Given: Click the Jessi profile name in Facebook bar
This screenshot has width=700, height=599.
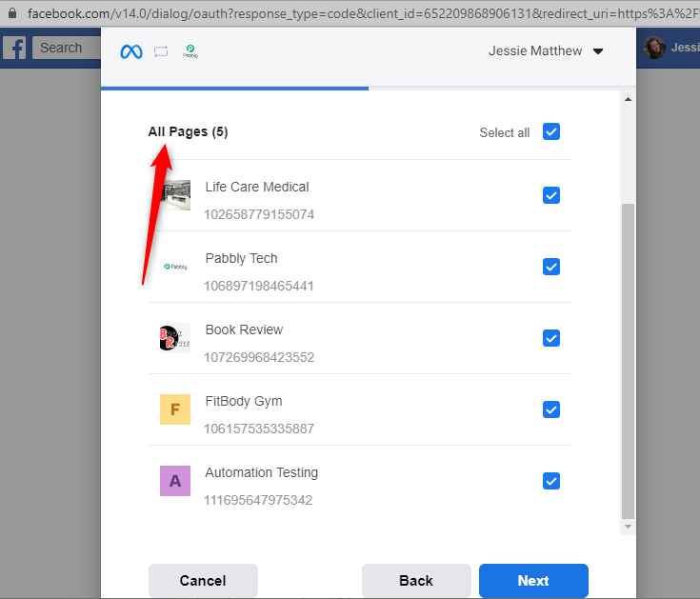Looking at the screenshot, I should pyautogui.click(x=686, y=48).
